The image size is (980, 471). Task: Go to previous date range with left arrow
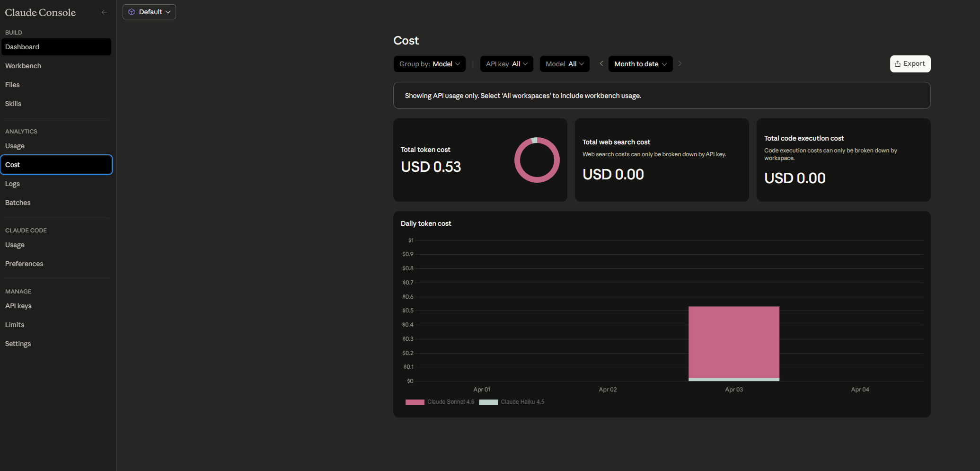(x=601, y=63)
